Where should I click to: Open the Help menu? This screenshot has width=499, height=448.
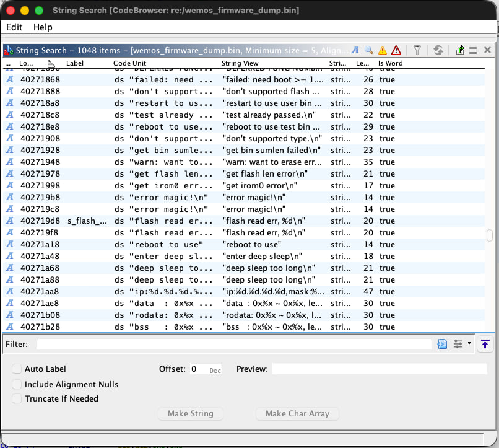pyautogui.click(x=42, y=27)
